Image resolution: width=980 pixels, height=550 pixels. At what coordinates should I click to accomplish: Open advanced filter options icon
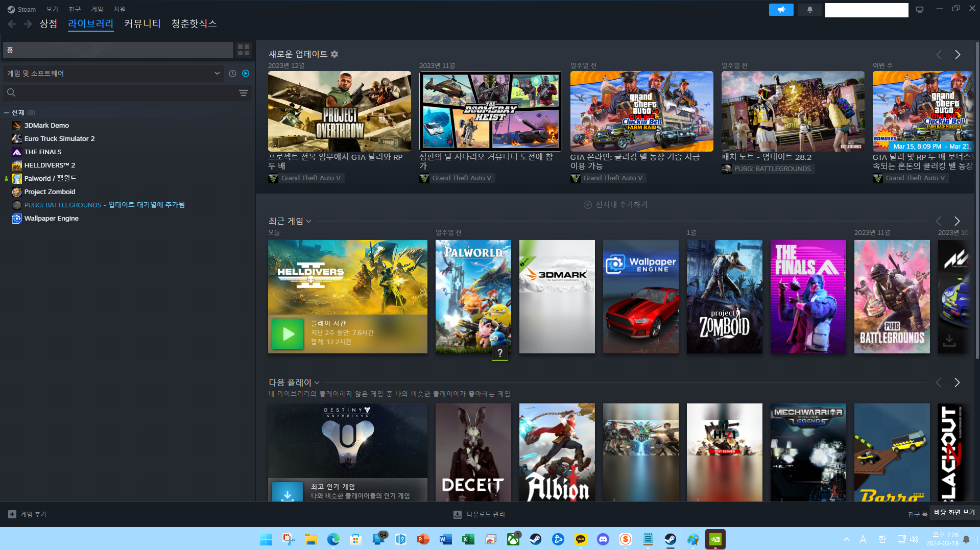tap(244, 93)
